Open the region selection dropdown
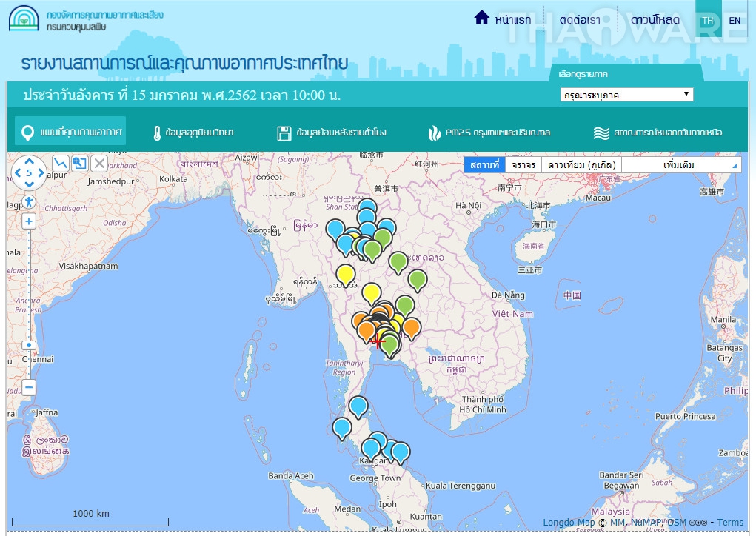The width and height of the screenshot is (756, 536). (x=626, y=95)
